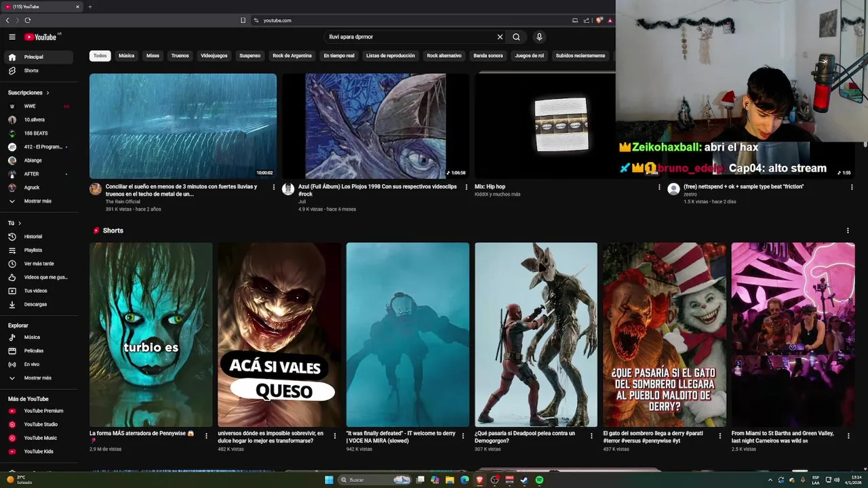868x488 pixels.
Task: Open Descargas in the sidebar
Action: click(x=38, y=304)
